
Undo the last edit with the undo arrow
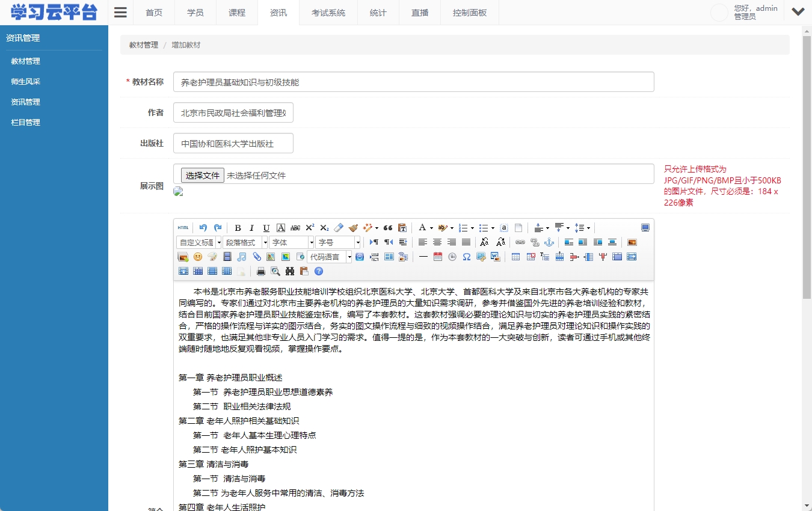click(x=203, y=227)
